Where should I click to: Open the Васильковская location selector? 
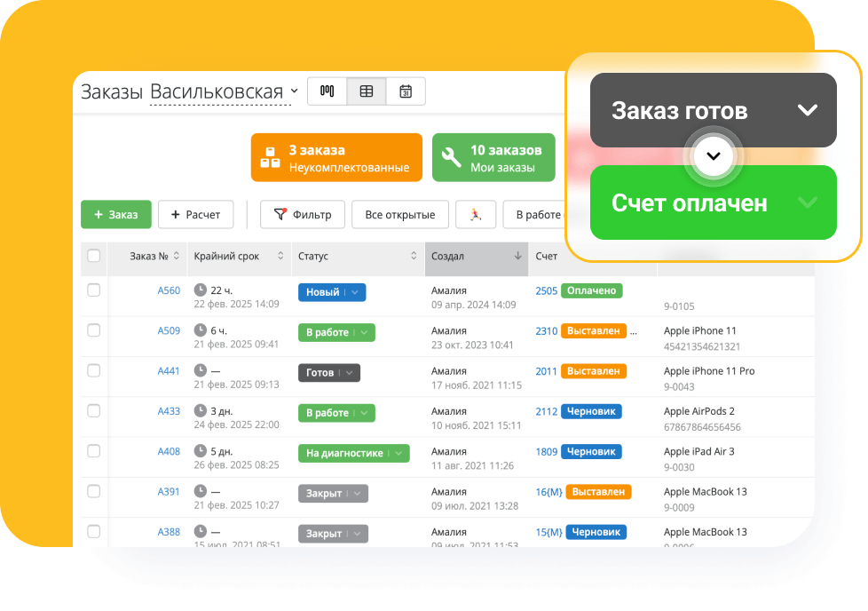tap(229, 90)
